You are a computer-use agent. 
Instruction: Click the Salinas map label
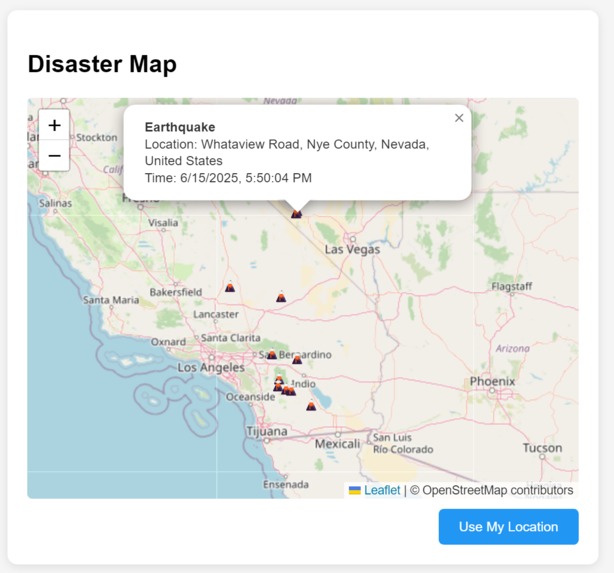pos(56,203)
